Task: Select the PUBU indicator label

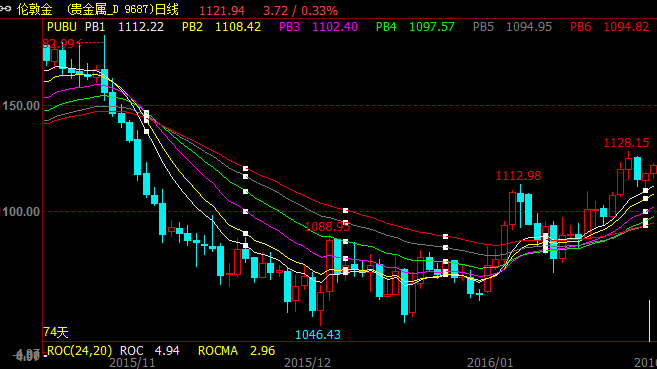Action: tap(62, 27)
